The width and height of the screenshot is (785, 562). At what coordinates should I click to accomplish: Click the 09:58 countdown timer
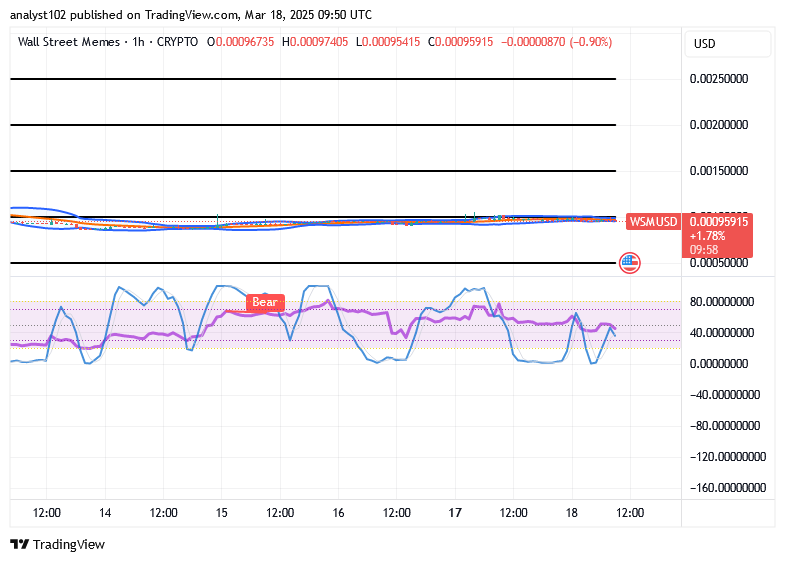(x=704, y=250)
